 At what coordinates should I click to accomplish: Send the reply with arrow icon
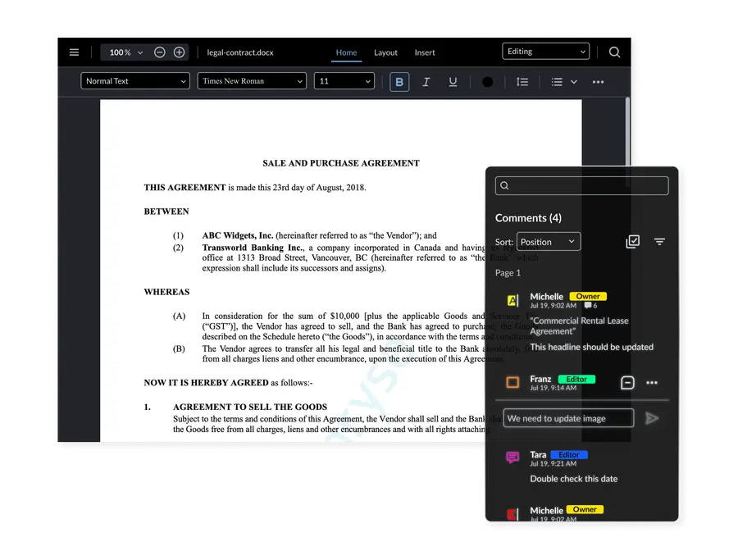pos(652,418)
